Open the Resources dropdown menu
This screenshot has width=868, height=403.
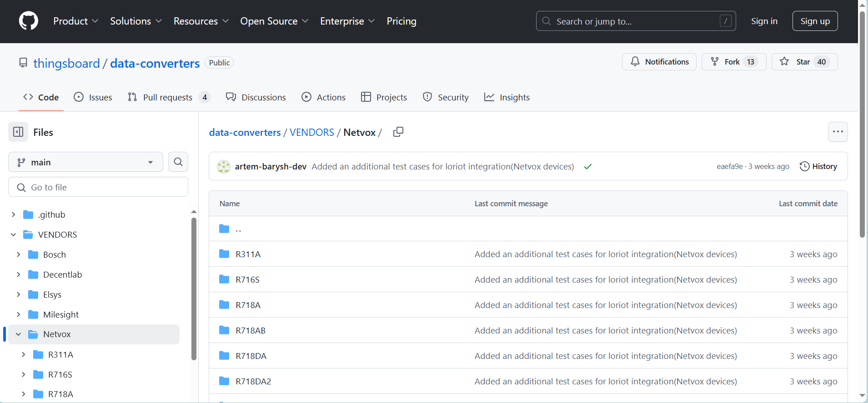tap(201, 21)
